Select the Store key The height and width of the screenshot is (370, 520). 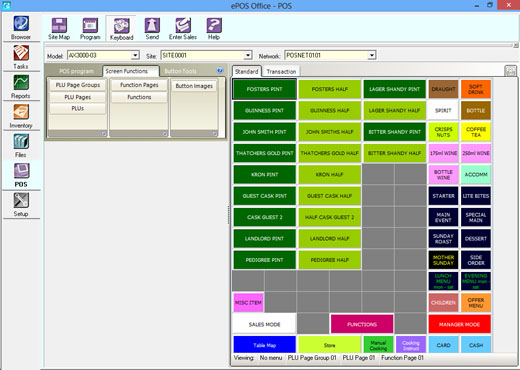pos(330,345)
